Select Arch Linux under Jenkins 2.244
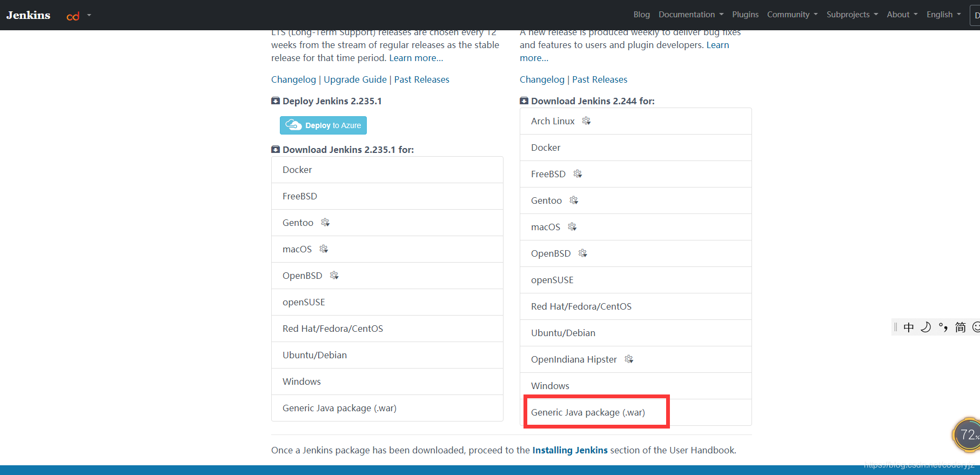The height and width of the screenshot is (475, 980). tap(636, 121)
